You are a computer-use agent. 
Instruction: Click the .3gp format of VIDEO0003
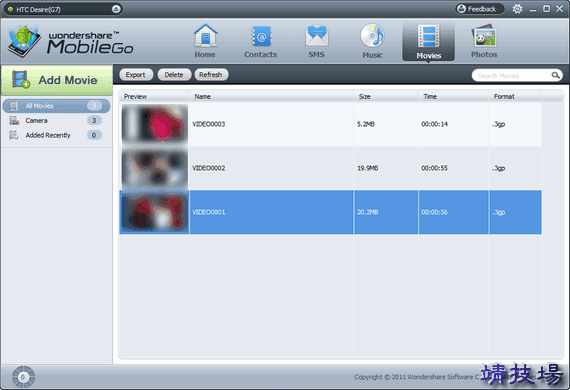(499, 124)
